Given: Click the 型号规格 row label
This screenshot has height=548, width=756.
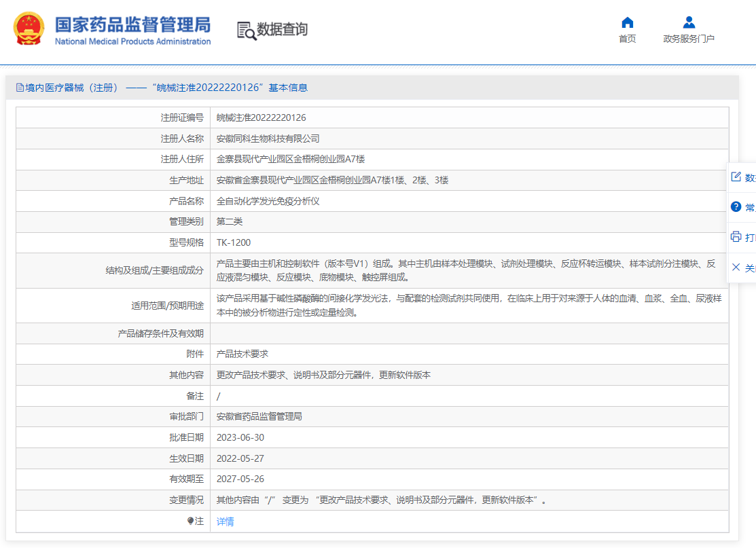Looking at the screenshot, I should point(187,242).
